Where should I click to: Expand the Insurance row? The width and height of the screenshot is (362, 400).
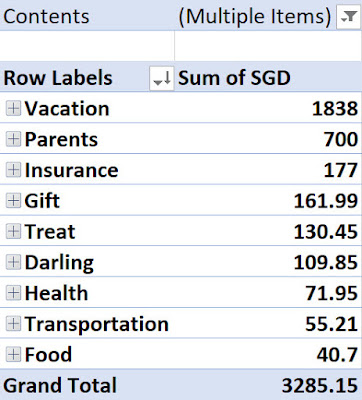tap(13, 170)
